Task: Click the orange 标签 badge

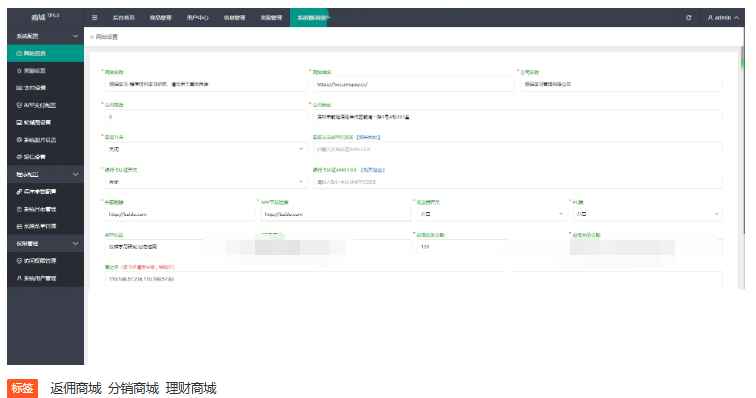Action: (x=22, y=388)
